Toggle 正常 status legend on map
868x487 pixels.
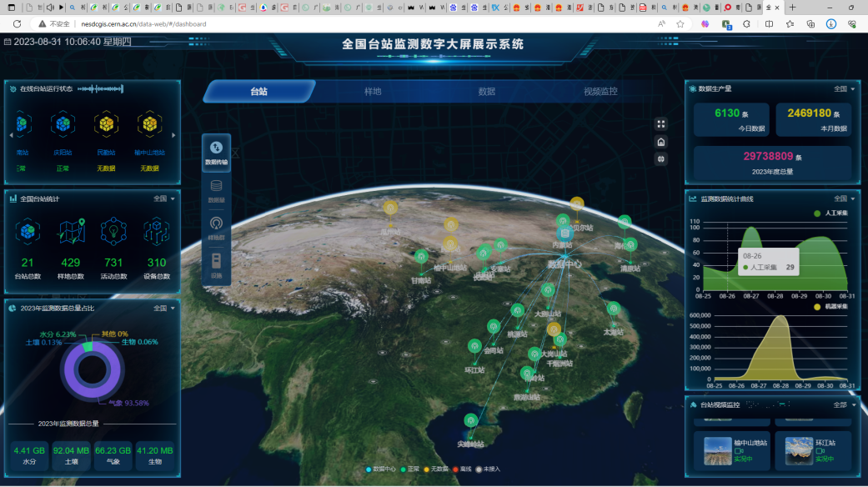pyautogui.click(x=410, y=469)
